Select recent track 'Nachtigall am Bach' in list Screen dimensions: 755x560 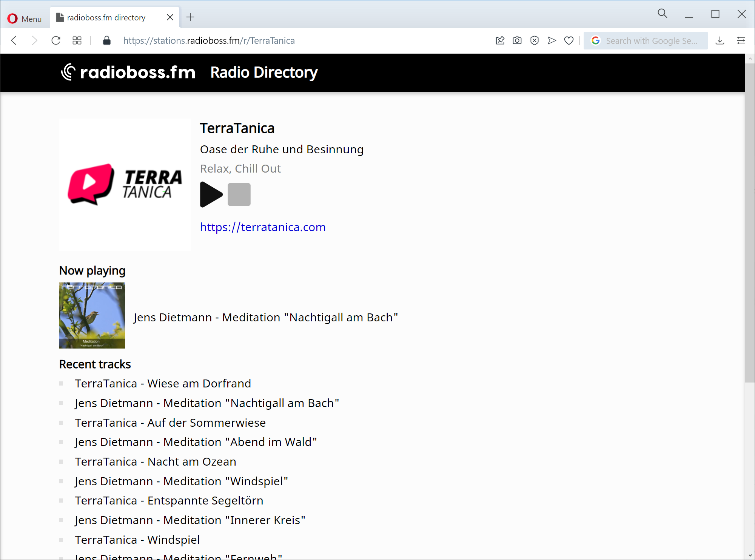click(x=207, y=403)
